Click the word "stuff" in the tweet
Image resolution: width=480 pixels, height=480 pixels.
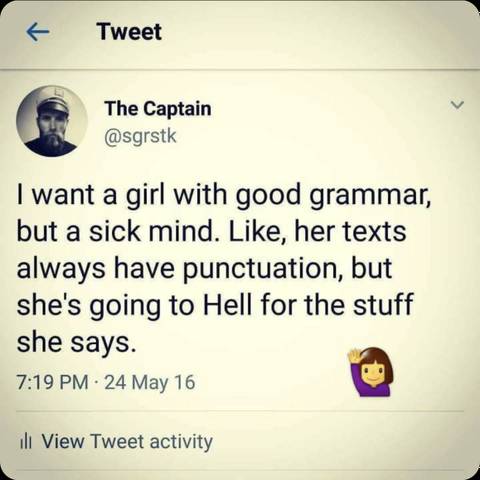coord(384,304)
